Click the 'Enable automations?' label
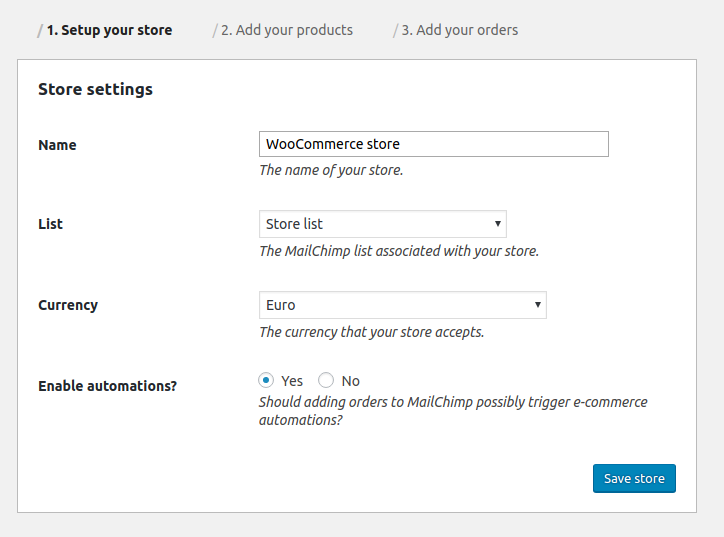This screenshot has width=724, height=537. tap(108, 386)
